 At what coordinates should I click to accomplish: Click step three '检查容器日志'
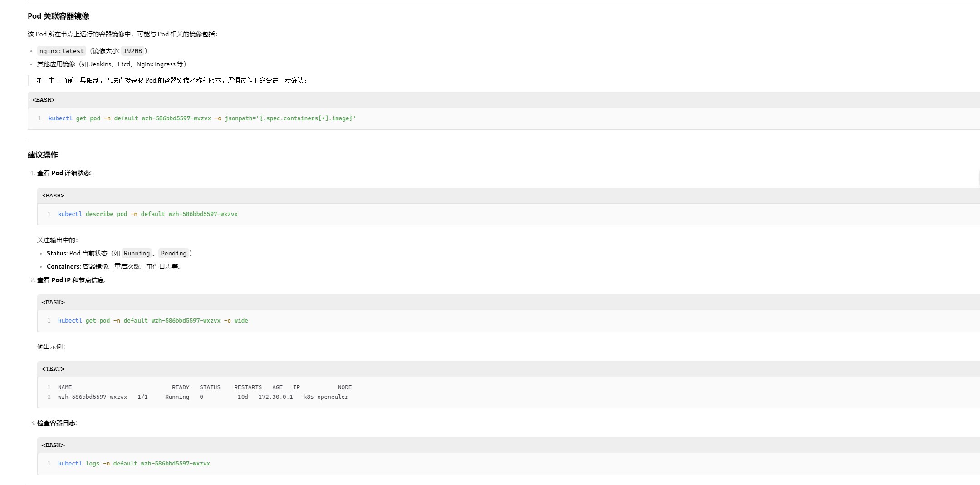[57, 423]
